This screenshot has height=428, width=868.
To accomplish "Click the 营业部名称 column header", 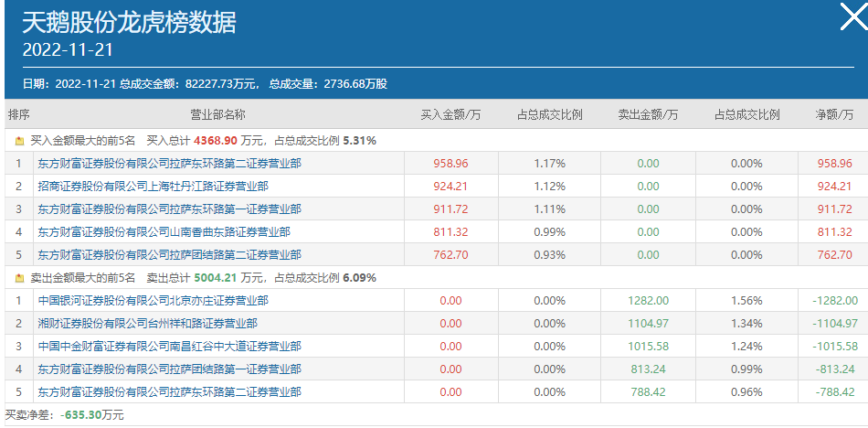I will 218,114.
